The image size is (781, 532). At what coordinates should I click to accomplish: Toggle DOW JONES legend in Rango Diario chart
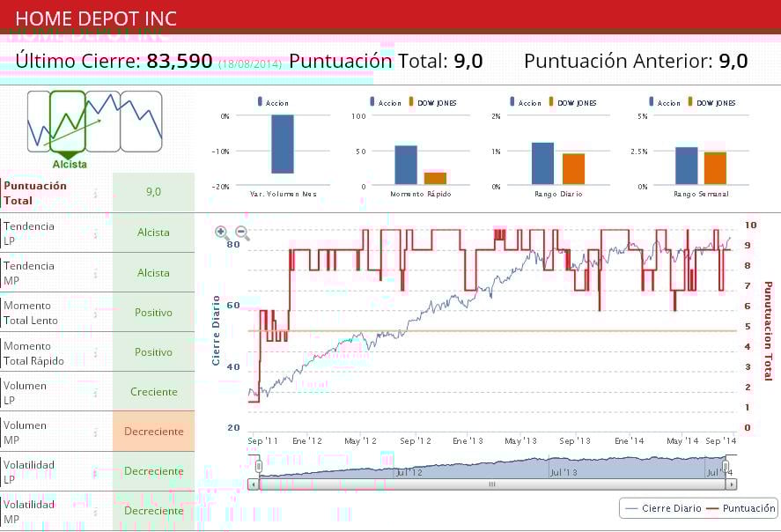pos(573,102)
